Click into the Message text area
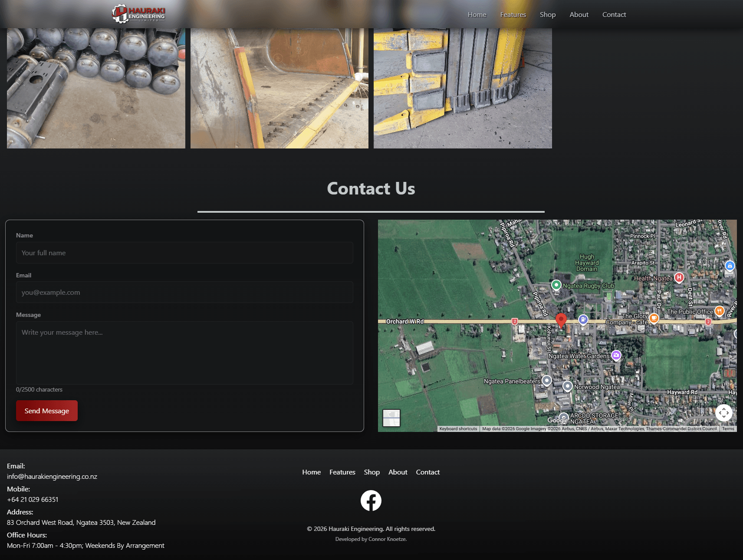Viewport: 743px width, 560px height. point(184,353)
